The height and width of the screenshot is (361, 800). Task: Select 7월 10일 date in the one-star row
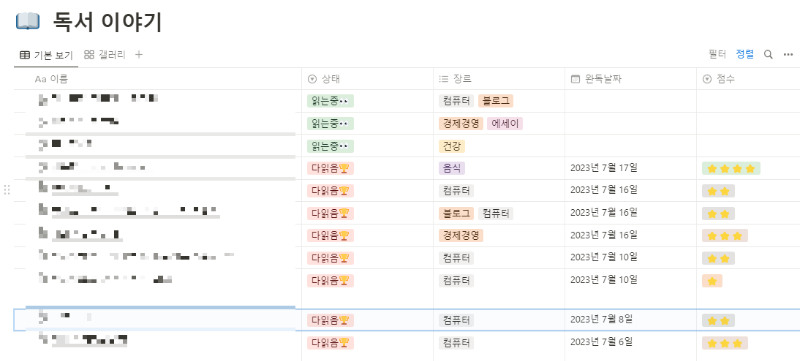click(604, 280)
